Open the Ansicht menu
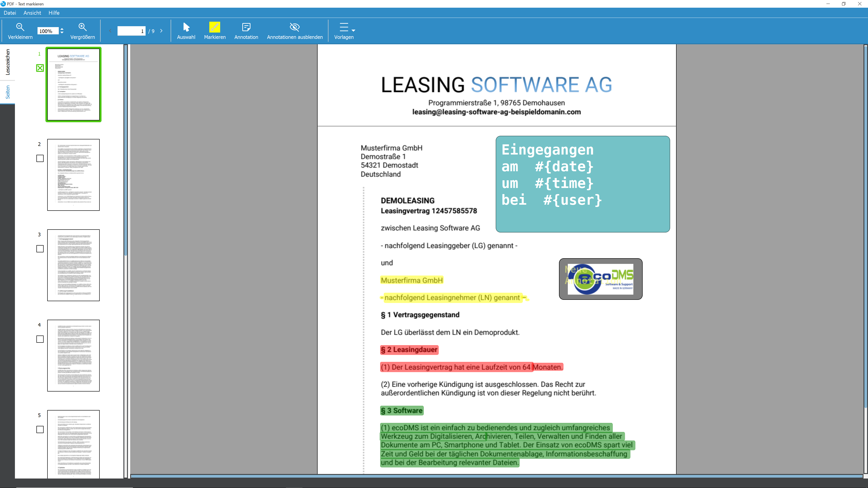This screenshot has width=868, height=488. tap(32, 13)
